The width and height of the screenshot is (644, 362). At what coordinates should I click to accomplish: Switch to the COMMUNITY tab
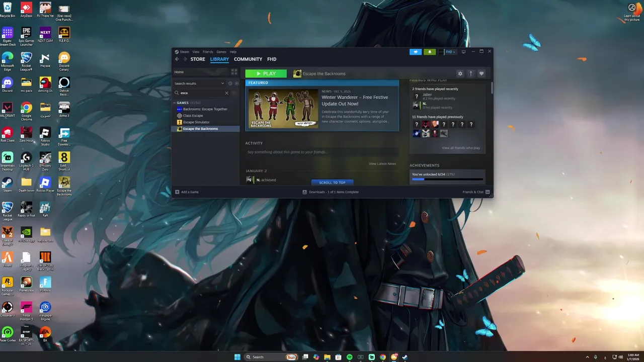(x=248, y=59)
